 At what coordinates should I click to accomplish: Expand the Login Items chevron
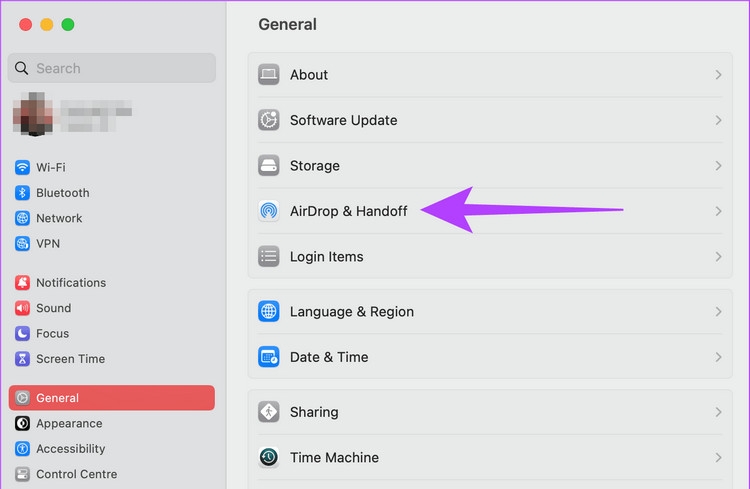pyautogui.click(x=718, y=257)
